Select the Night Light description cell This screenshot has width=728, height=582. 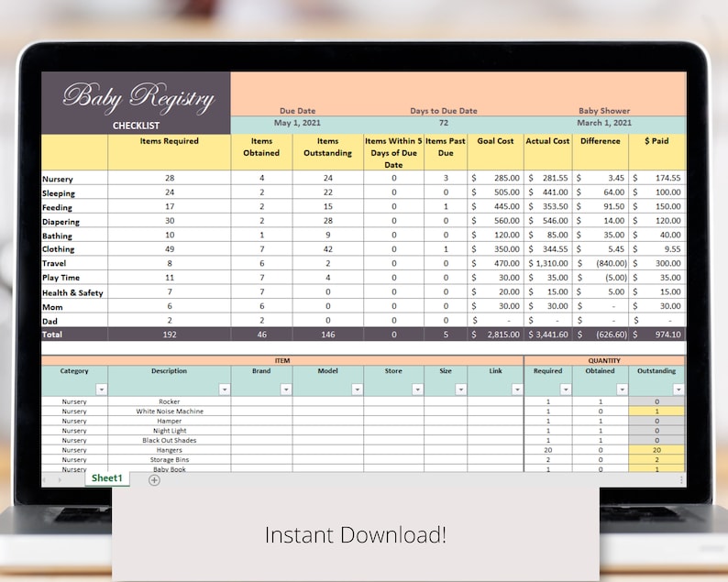click(170, 431)
